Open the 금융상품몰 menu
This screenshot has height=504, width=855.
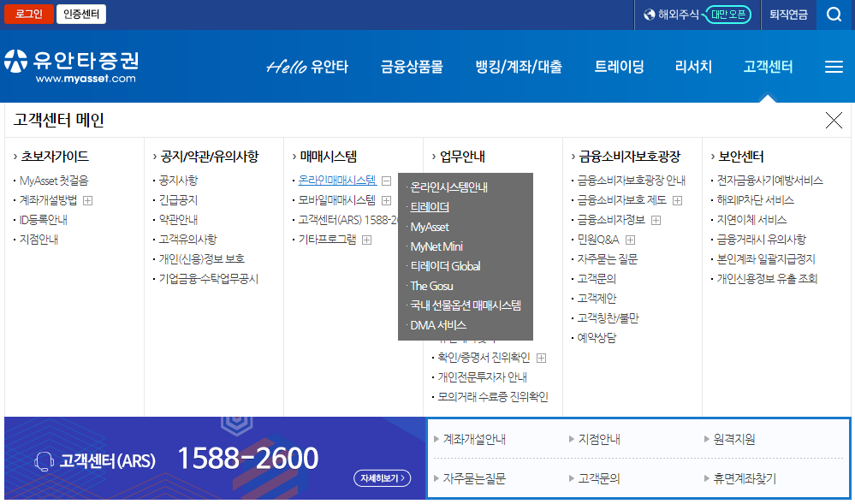point(412,67)
